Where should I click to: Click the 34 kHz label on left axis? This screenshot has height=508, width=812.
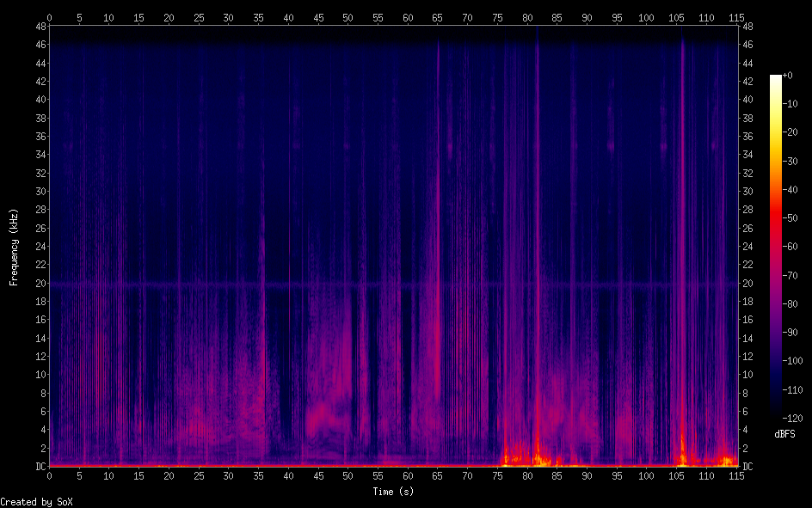pyautogui.click(x=38, y=155)
